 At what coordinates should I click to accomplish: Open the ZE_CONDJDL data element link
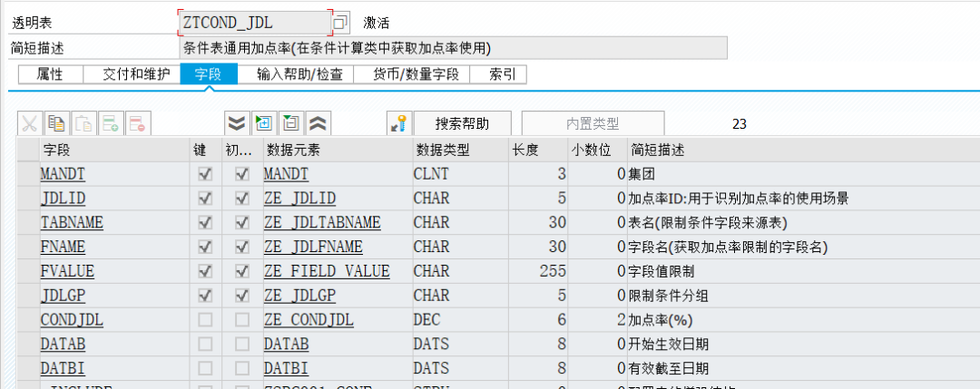click(x=309, y=320)
